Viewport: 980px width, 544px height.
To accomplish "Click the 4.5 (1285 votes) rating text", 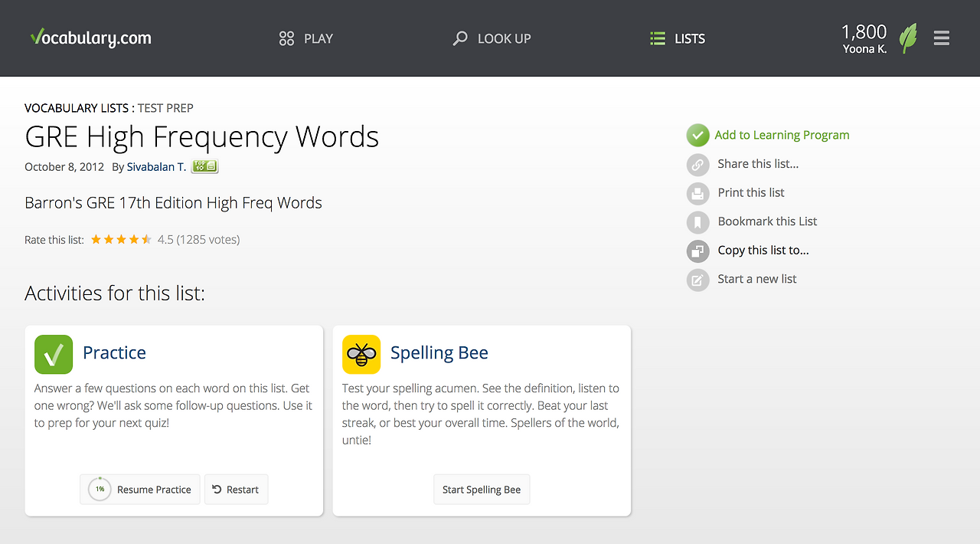I will (198, 240).
